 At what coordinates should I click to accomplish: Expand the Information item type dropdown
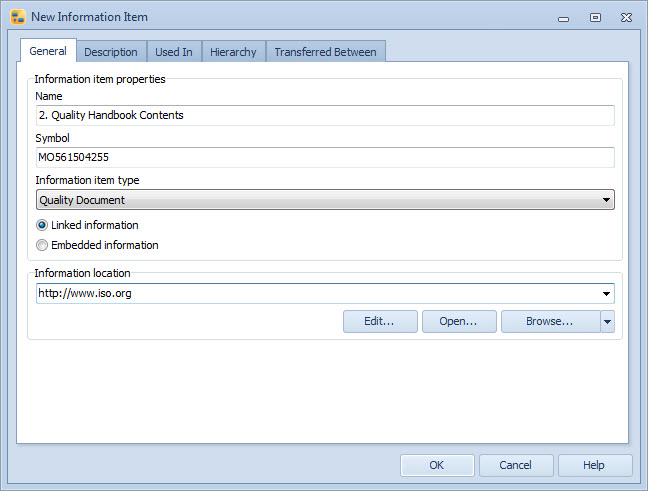(x=606, y=200)
